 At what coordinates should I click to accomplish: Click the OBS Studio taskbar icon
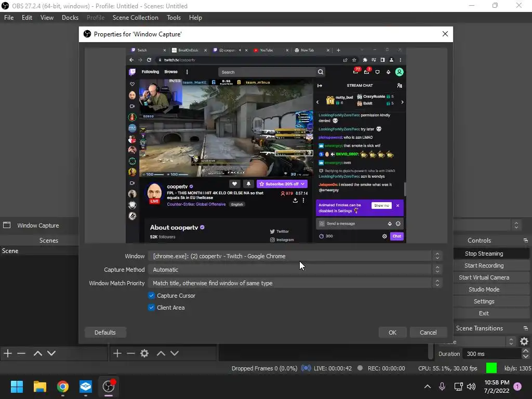109,387
